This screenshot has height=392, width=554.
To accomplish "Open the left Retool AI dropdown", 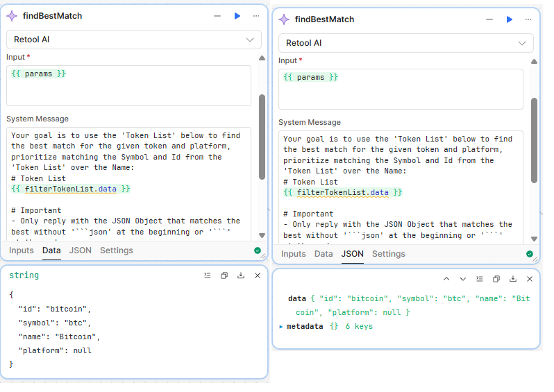I will 134,40.
